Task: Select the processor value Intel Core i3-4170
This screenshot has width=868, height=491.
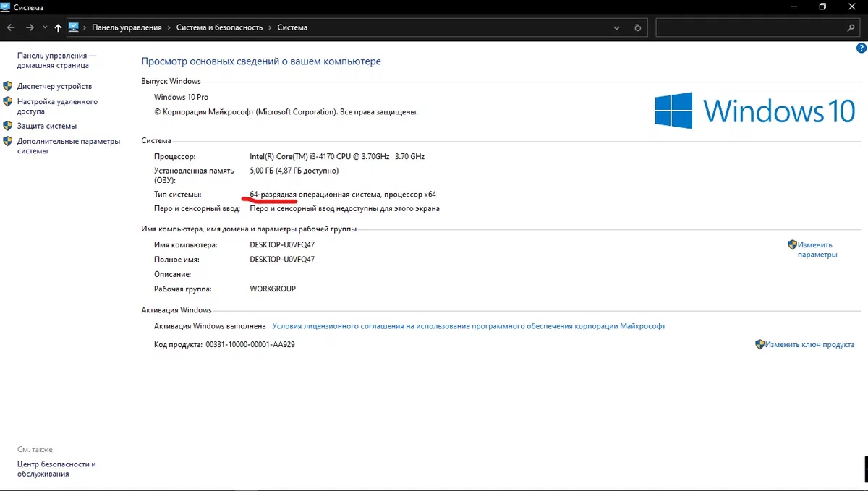Action: (x=337, y=156)
